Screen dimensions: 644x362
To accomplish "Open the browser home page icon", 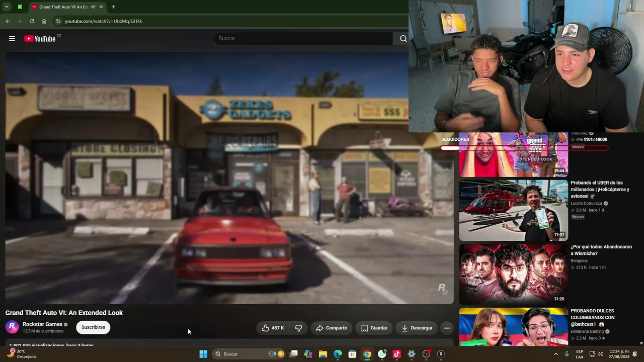I will (44, 21).
